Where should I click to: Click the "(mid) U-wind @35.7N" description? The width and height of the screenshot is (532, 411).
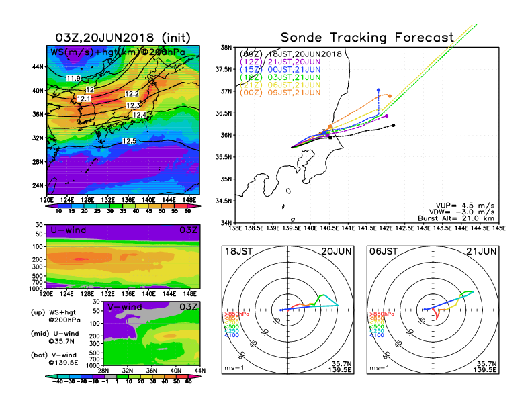click(x=54, y=337)
